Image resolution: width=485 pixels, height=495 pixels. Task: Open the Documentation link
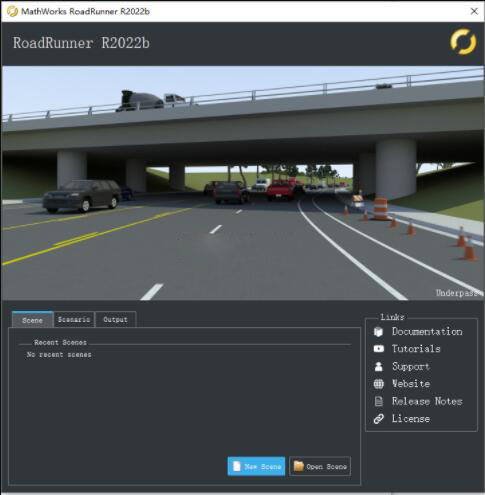point(427,331)
